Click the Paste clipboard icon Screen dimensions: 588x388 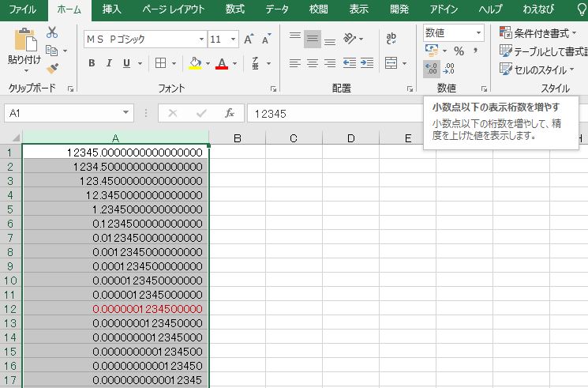[25, 40]
